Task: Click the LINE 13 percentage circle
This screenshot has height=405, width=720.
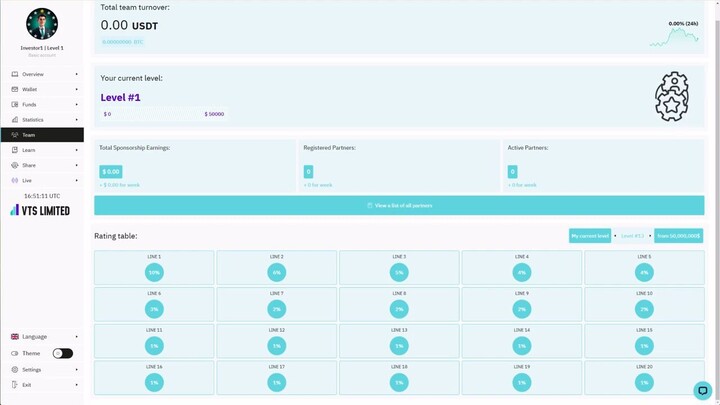Action: click(399, 346)
